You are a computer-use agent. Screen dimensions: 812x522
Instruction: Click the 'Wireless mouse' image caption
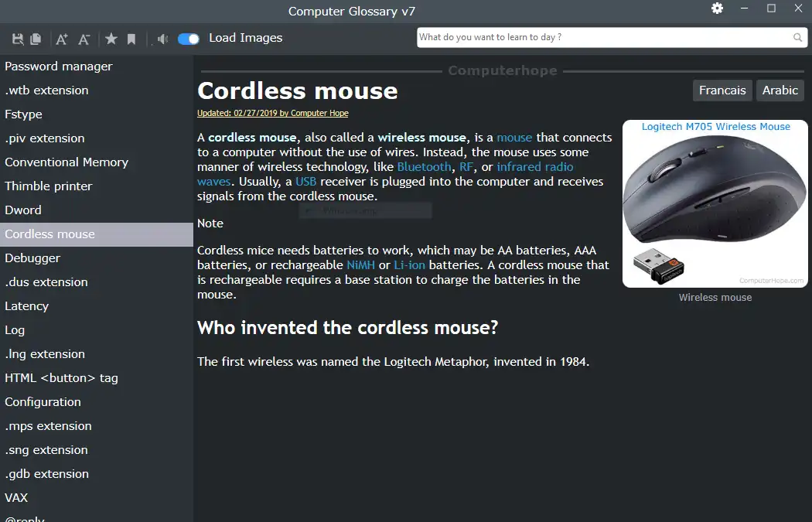(715, 297)
